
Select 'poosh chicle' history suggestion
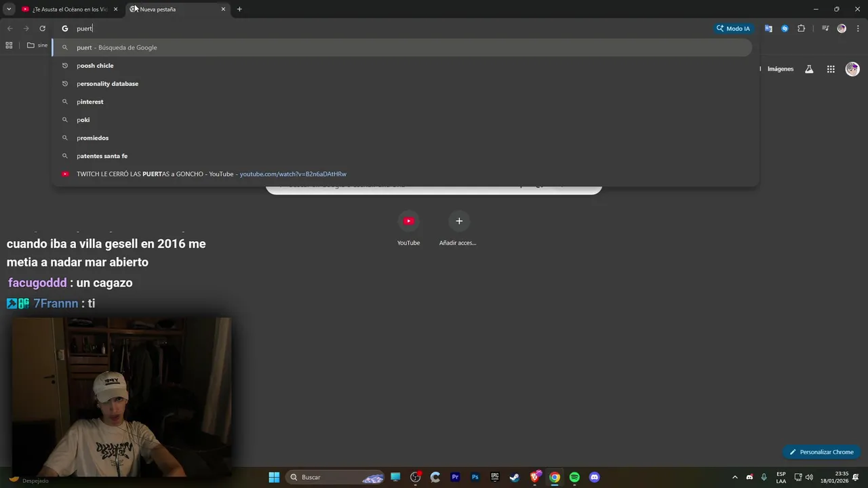402,66
